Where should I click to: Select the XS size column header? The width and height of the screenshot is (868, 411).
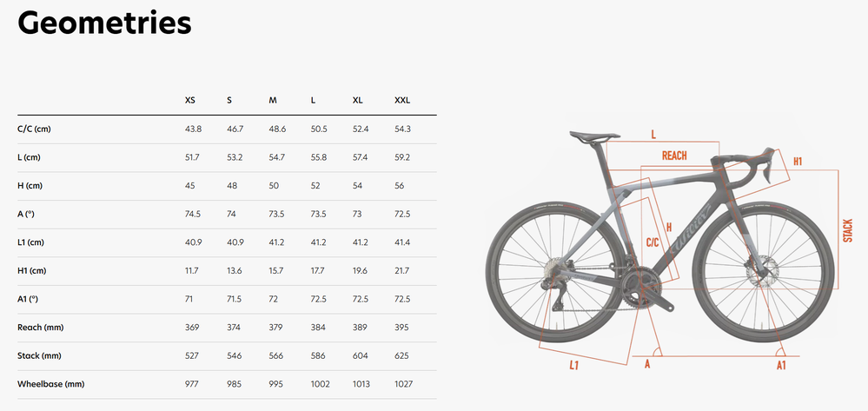190,101
